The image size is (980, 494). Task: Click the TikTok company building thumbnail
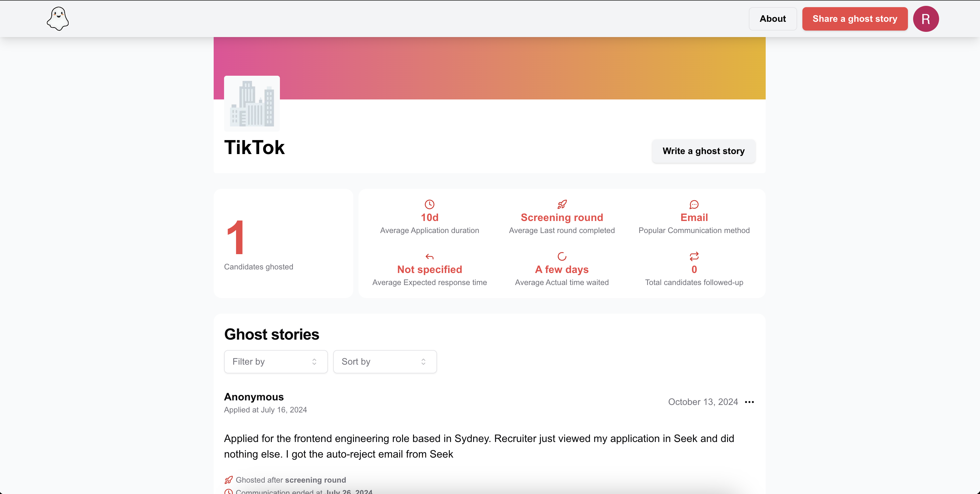pos(252,104)
